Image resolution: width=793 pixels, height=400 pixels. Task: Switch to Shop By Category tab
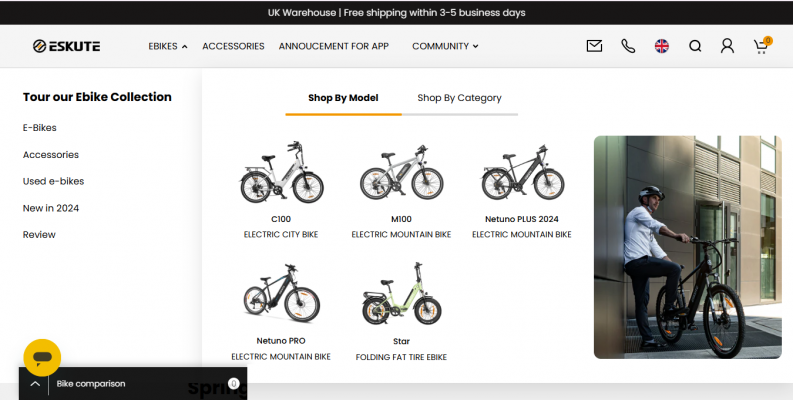click(459, 98)
